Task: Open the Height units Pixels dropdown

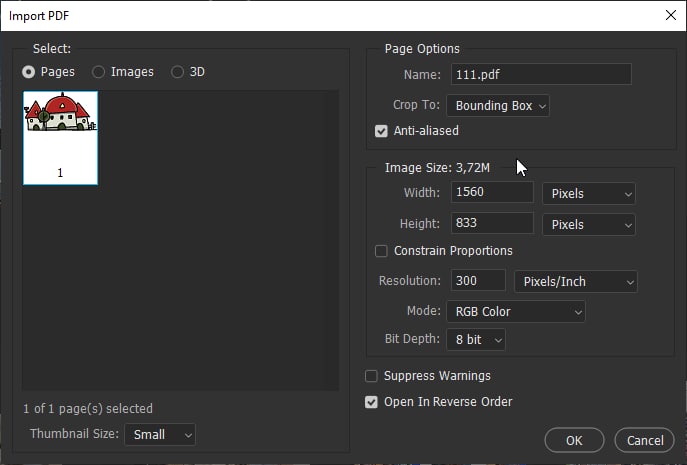Action: pyautogui.click(x=589, y=225)
